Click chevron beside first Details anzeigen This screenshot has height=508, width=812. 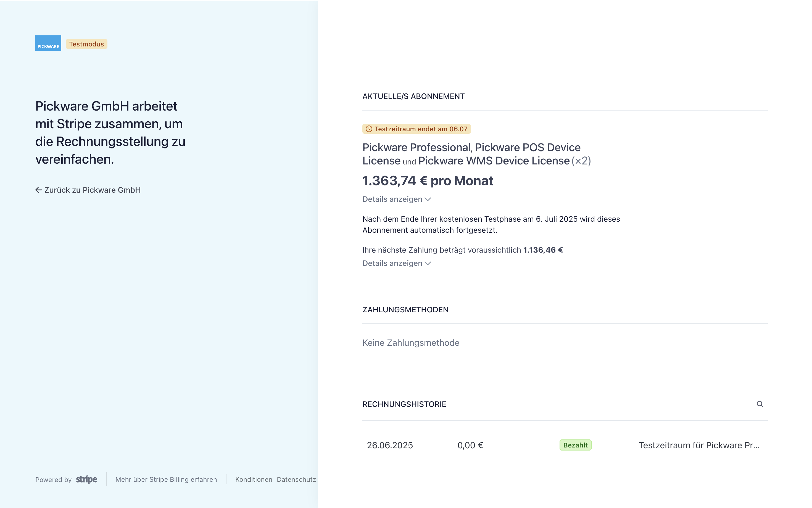click(x=428, y=199)
